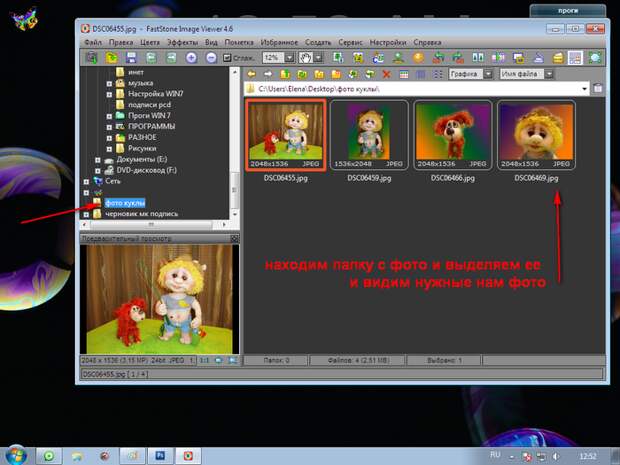
Task: Click the red X delete icon
Action: pyautogui.click(x=386, y=74)
